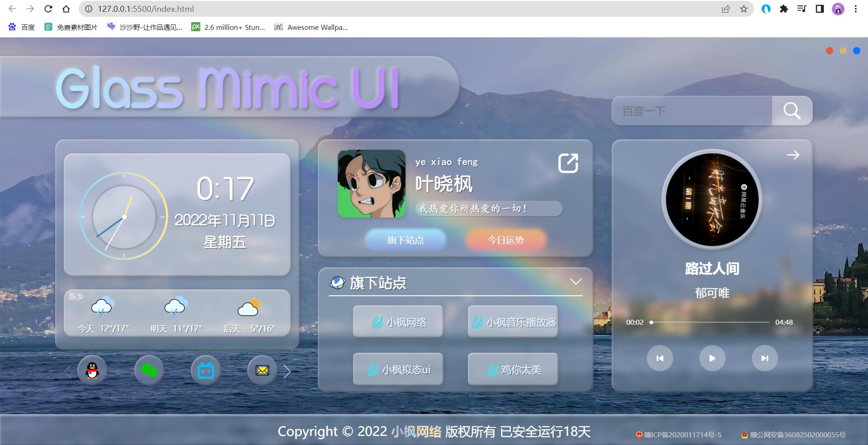
Task: Click the 小枫网络 footer link
Action: 416,431
